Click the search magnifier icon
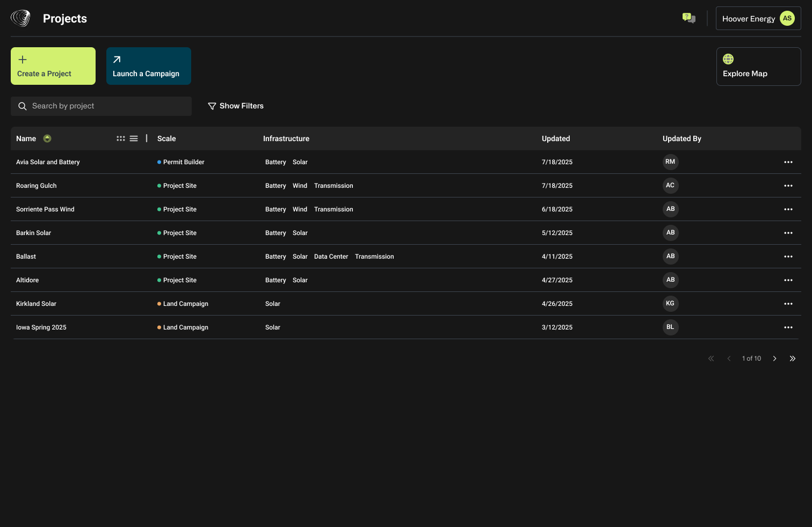Image resolution: width=812 pixels, height=527 pixels. pos(23,106)
